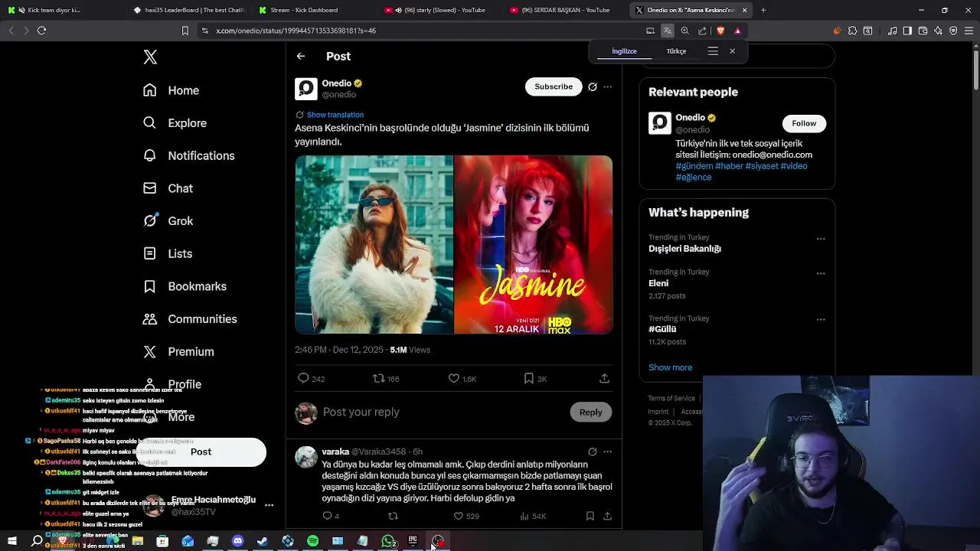
Task: Like the Onedio post (1.6K)
Action: click(x=462, y=379)
